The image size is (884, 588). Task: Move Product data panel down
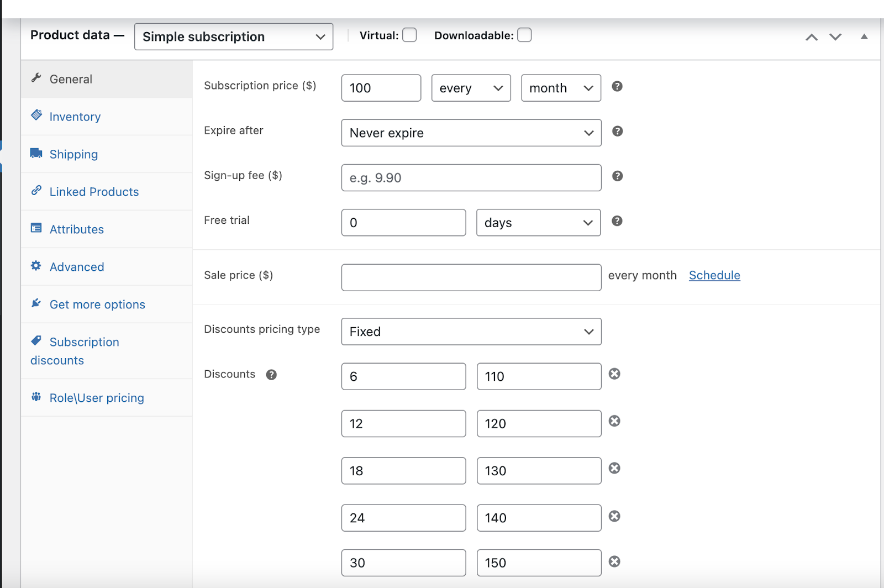click(x=835, y=37)
